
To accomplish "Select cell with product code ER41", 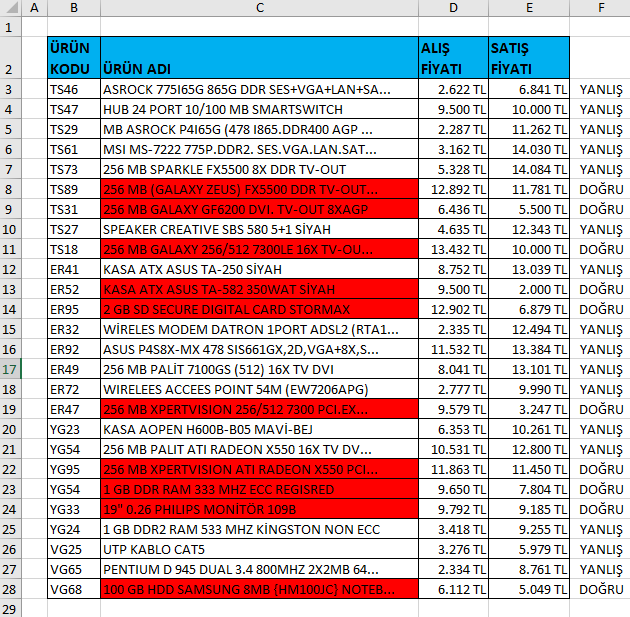I will pyautogui.click(x=74, y=269).
